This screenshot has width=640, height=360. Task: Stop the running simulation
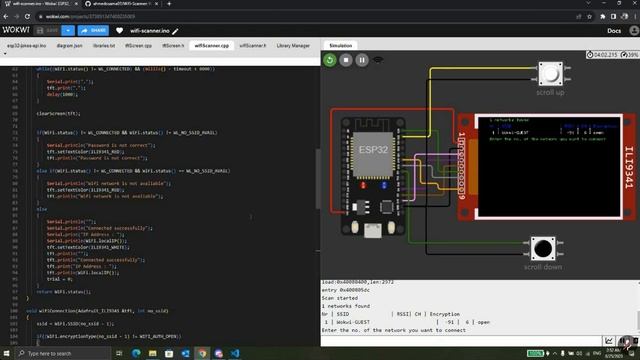(346, 60)
